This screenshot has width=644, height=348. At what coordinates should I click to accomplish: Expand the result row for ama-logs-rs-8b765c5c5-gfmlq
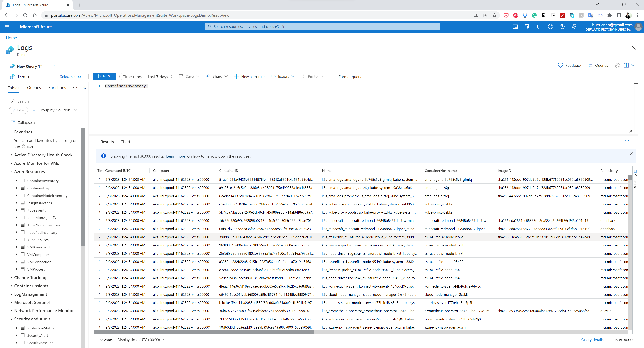coord(99,179)
